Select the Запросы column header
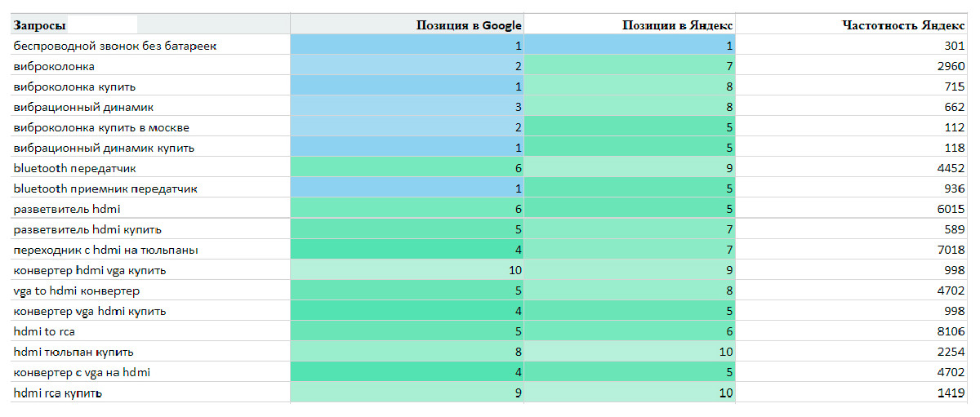Image resolution: width=980 pixels, height=417 pixels. click(x=150, y=25)
